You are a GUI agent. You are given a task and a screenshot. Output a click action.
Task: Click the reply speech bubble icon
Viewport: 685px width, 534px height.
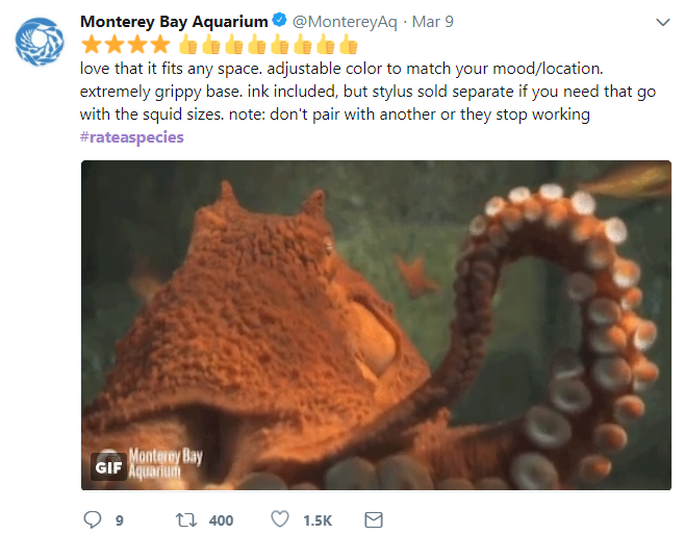pos(92,520)
